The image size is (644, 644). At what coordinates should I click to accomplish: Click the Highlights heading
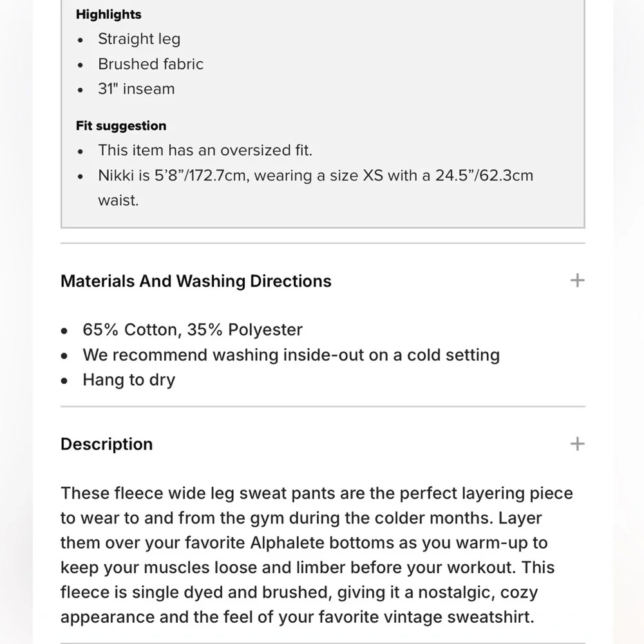[108, 14]
